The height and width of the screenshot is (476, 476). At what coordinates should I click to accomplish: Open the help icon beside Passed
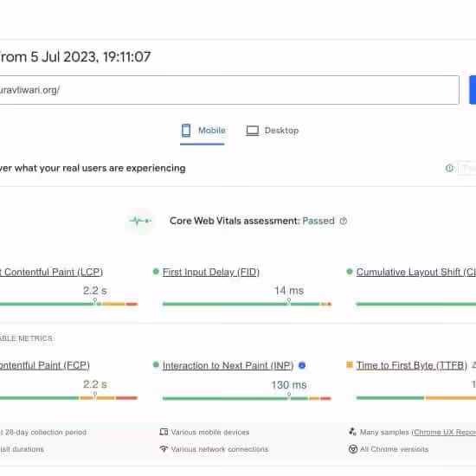click(x=344, y=221)
